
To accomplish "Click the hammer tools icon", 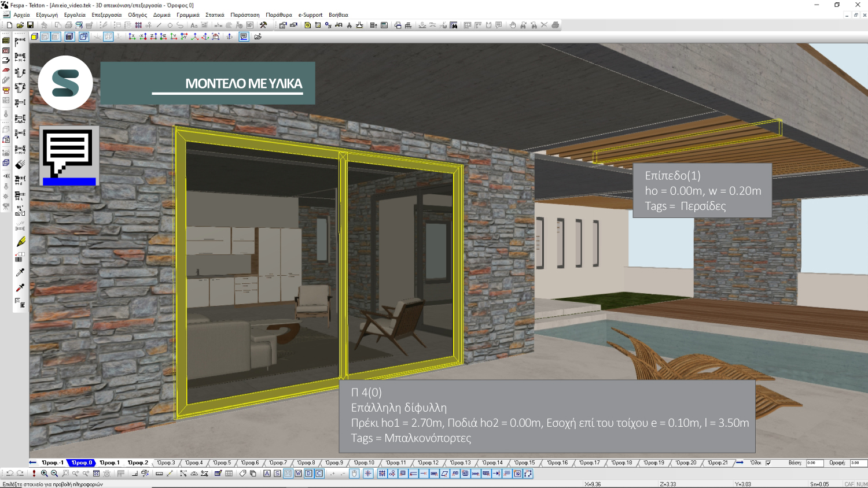I will coord(263,25).
